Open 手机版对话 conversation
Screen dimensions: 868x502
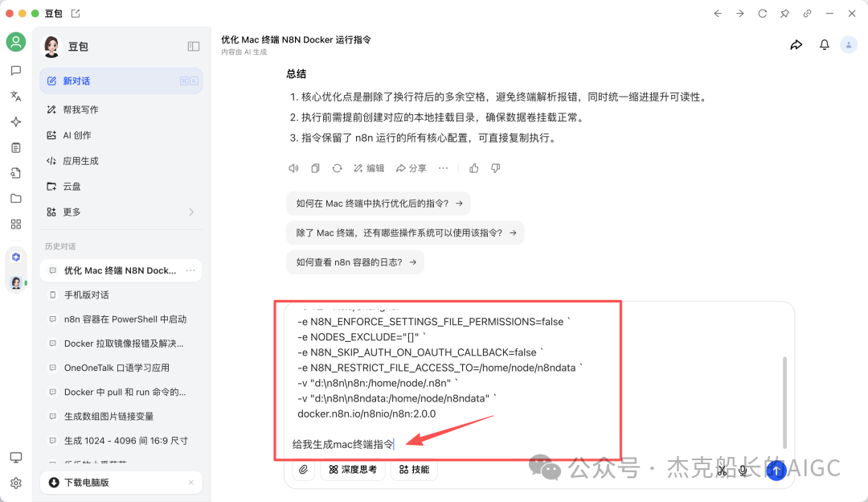coord(121,294)
